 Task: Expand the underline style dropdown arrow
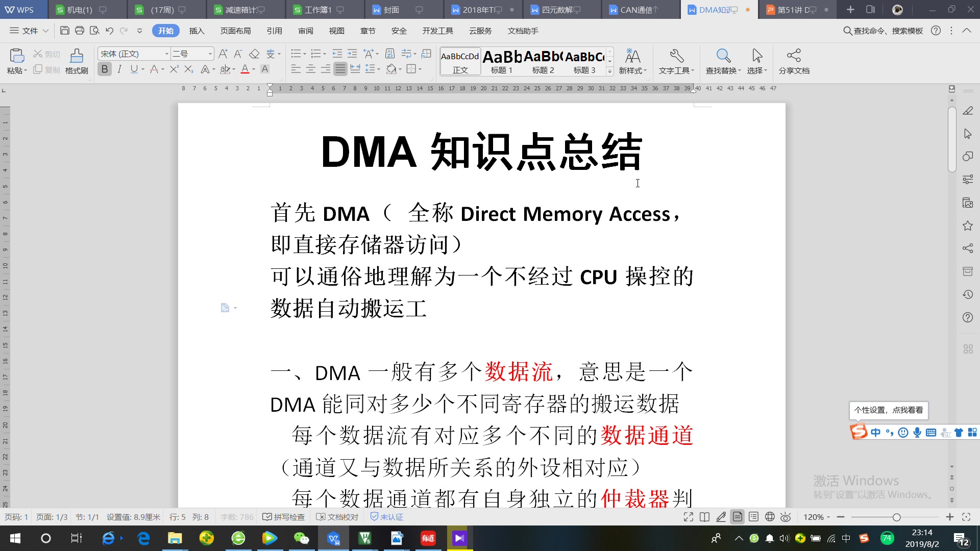[143, 69]
